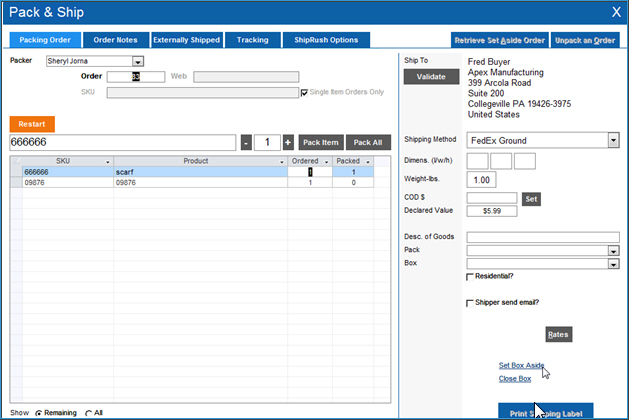Click the Validate address button

431,77
